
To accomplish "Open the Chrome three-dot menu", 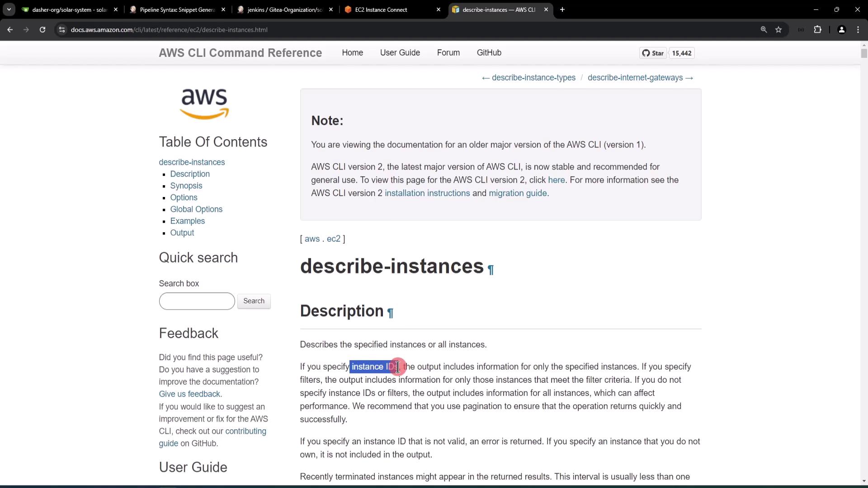I will [858, 30].
